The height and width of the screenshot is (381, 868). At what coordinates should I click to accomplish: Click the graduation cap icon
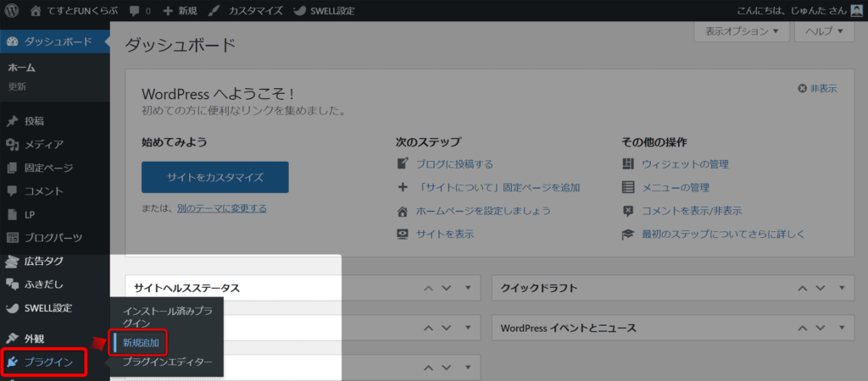628,235
